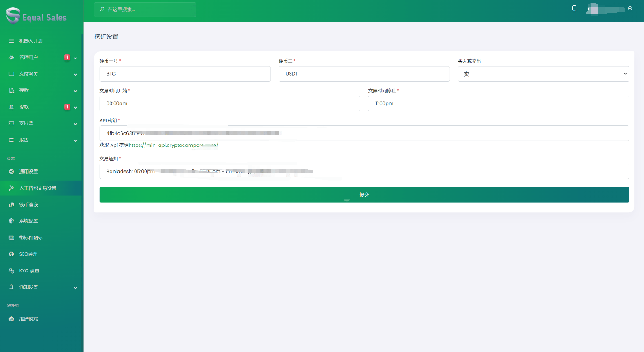Viewport: 644px width, 352px height.
Task: Expand the 通知设置 chevron
Action: pyautogui.click(x=75, y=288)
